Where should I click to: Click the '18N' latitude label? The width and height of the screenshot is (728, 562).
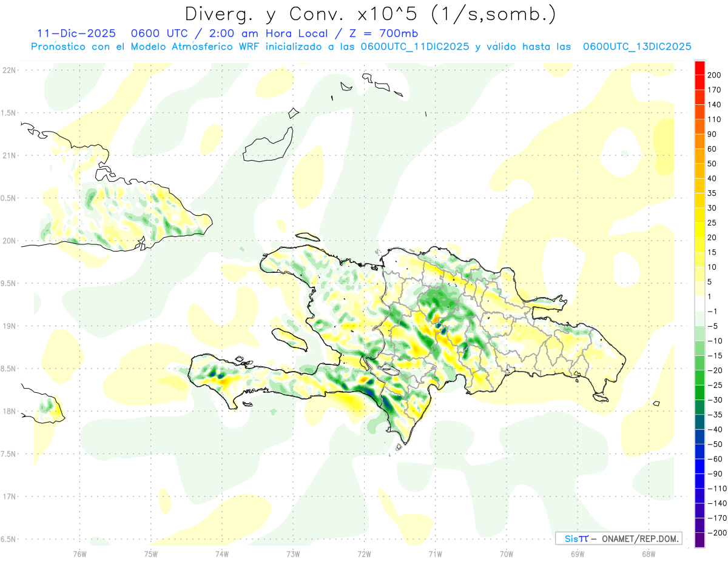pos(9,411)
